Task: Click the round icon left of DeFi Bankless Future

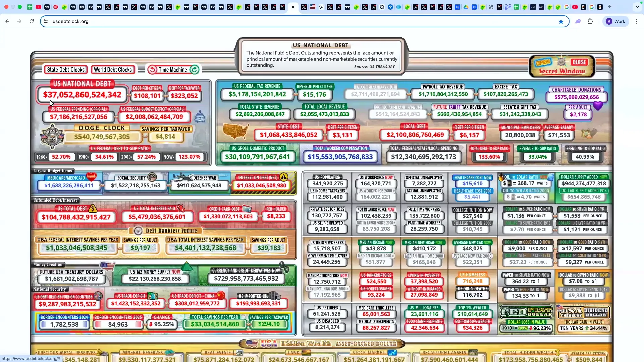Action: pyautogui.click(x=138, y=231)
